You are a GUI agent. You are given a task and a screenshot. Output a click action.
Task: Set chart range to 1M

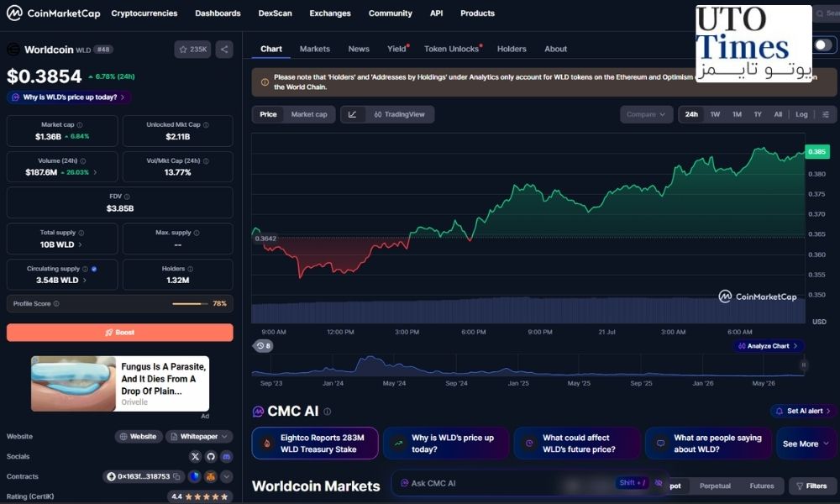coord(738,114)
